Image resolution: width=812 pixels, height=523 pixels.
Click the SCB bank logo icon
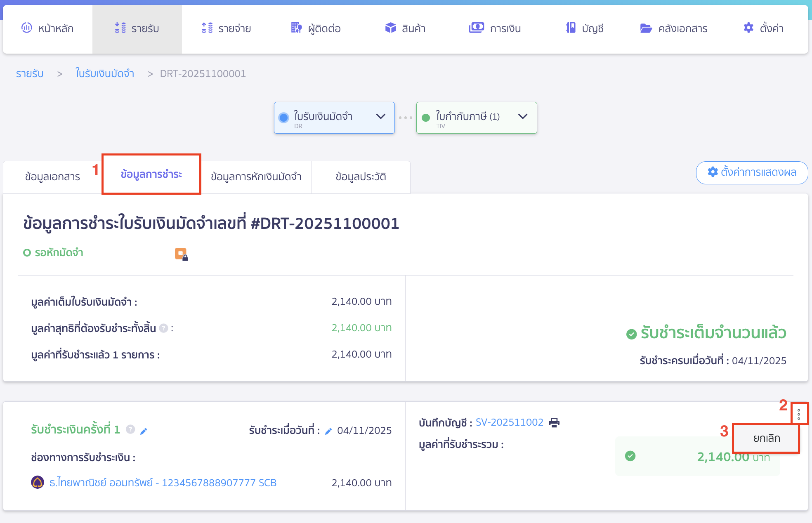[38, 482]
